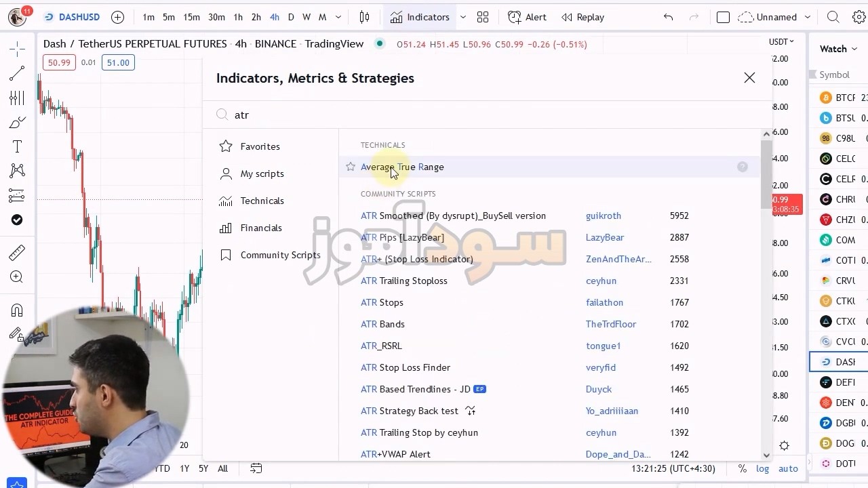Start bar Replay mode
Screen dimensions: 868x488
pos(583,17)
